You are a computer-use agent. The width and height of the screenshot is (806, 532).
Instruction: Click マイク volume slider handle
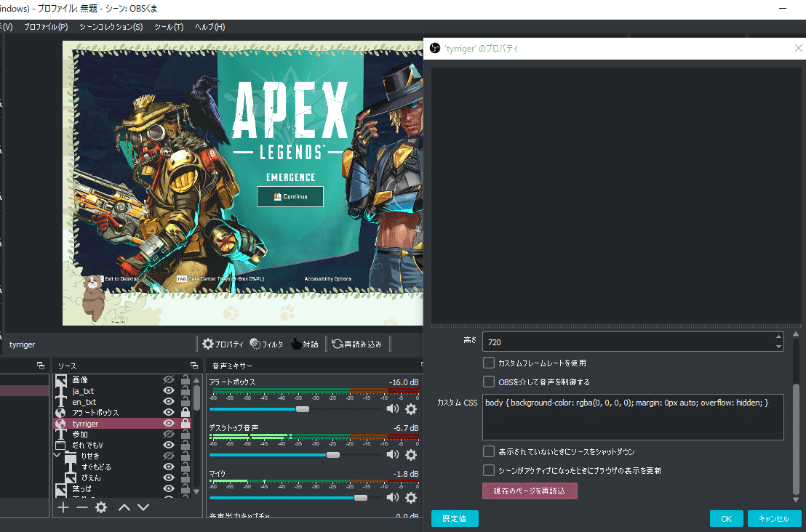point(361,498)
